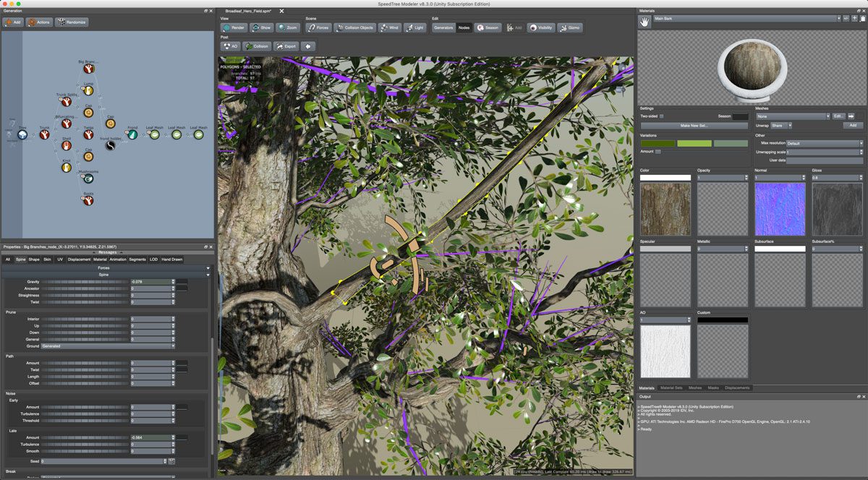Toggle the Nodes edit mode
Screen dimensions: 868x480
464,27
